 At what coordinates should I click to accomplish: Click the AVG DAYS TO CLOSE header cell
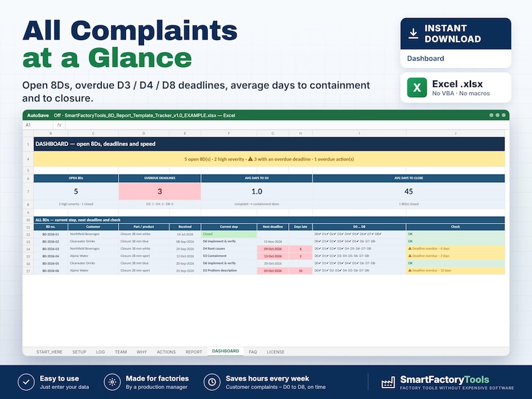coord(409,178)
